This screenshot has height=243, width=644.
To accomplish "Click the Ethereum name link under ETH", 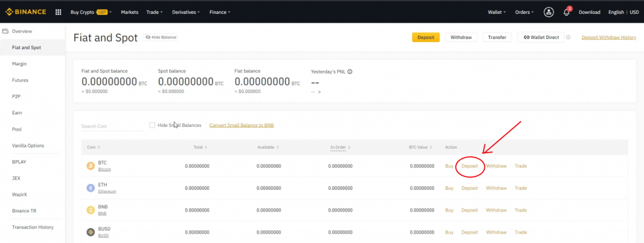I will [107, 192].
